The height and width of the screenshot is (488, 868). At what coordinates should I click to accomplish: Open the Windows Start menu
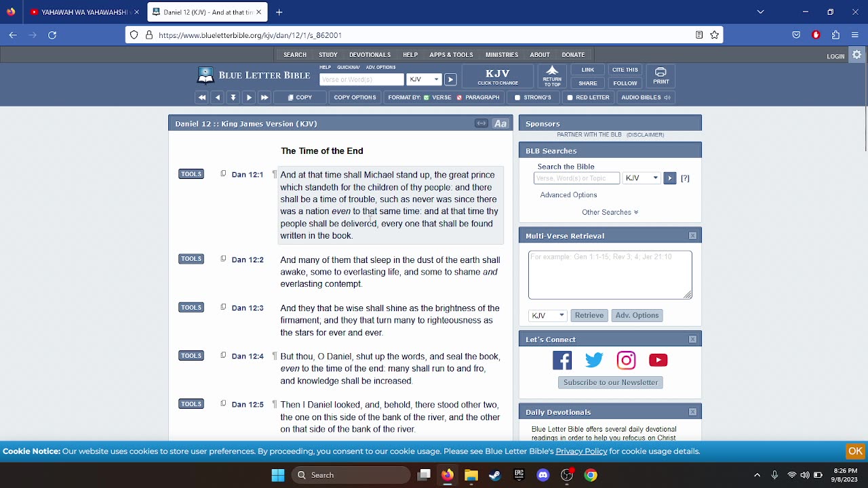[x=278, y=475]
